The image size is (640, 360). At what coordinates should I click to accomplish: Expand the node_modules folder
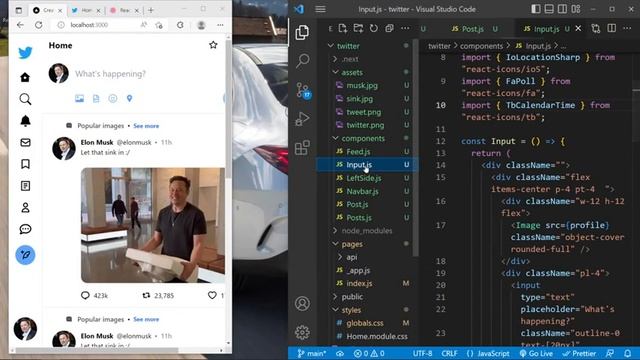(x=336, y=231)
